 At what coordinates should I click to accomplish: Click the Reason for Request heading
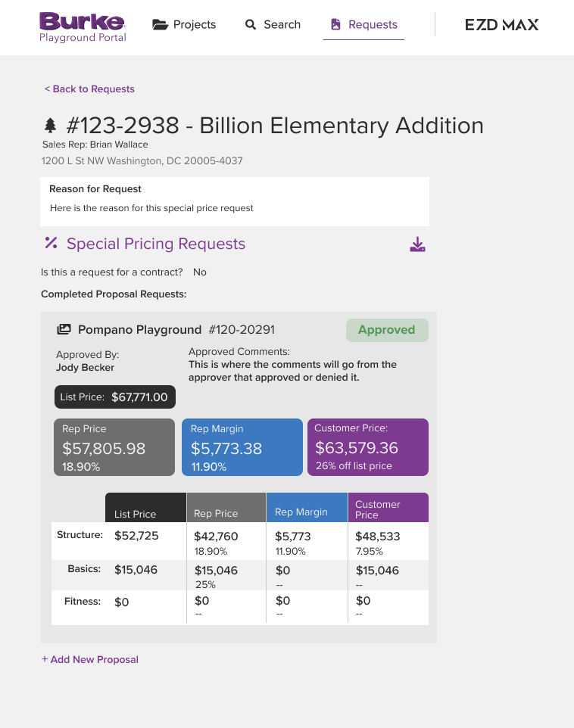pos(95,189)
